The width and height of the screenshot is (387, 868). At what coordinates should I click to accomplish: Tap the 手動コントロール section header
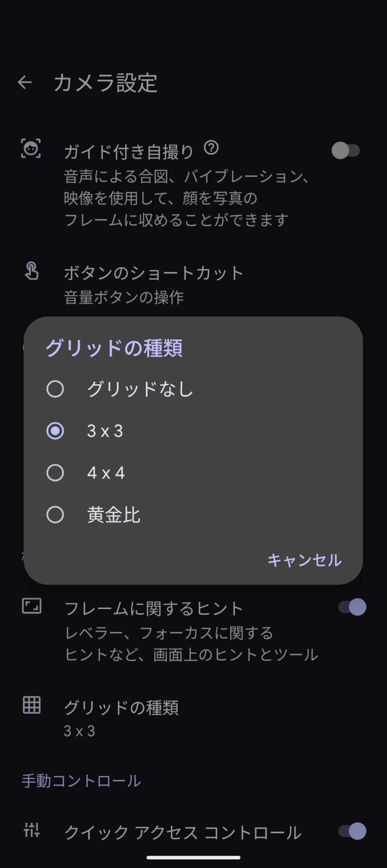tap(81, 781)
